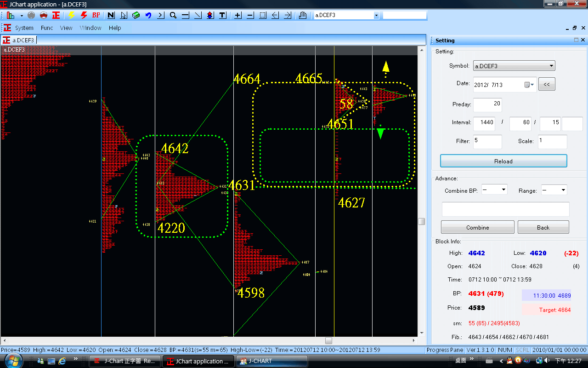Viewport: 588px width, 368px height.
Task: Open Internet Explorer from quick launch
Action: pyautogui.click(x=62, y=361)
